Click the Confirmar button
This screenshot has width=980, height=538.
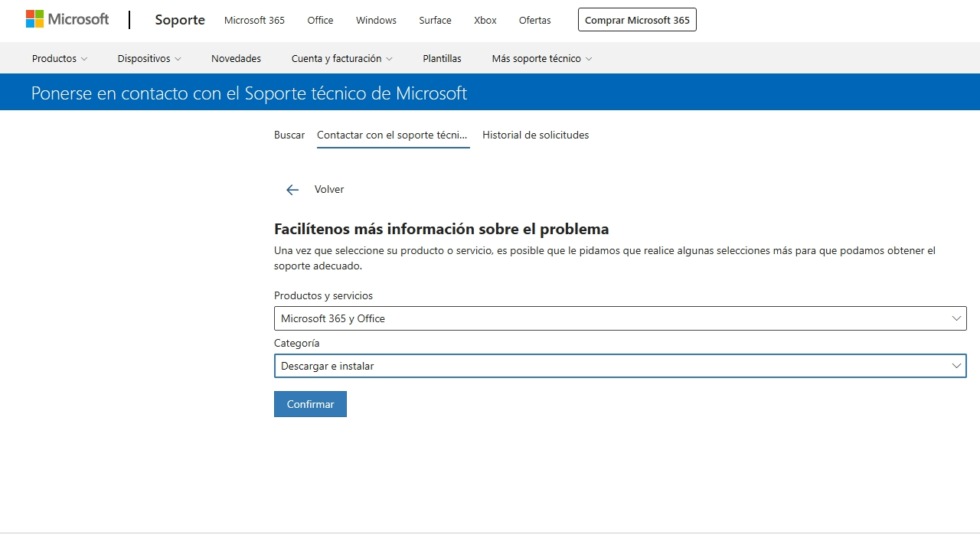[310, 404]
